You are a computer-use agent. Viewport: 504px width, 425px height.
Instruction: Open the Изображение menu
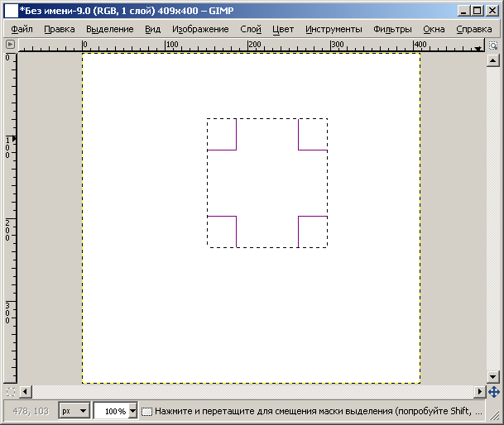coord(200,29)
